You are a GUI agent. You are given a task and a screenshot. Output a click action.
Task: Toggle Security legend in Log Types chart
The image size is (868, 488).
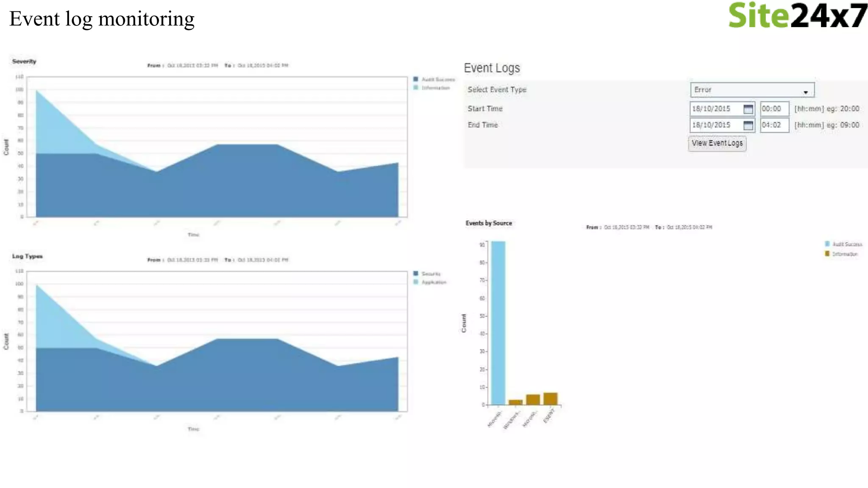(427, 274)
